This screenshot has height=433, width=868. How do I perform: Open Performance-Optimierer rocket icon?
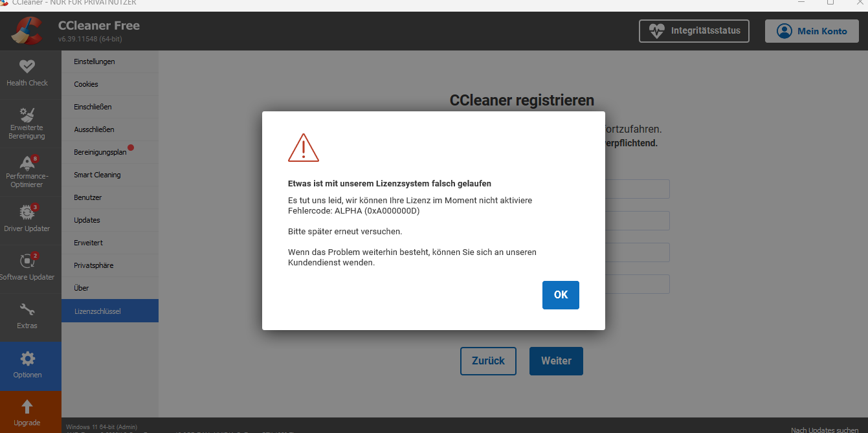click(x=27, y=163)
